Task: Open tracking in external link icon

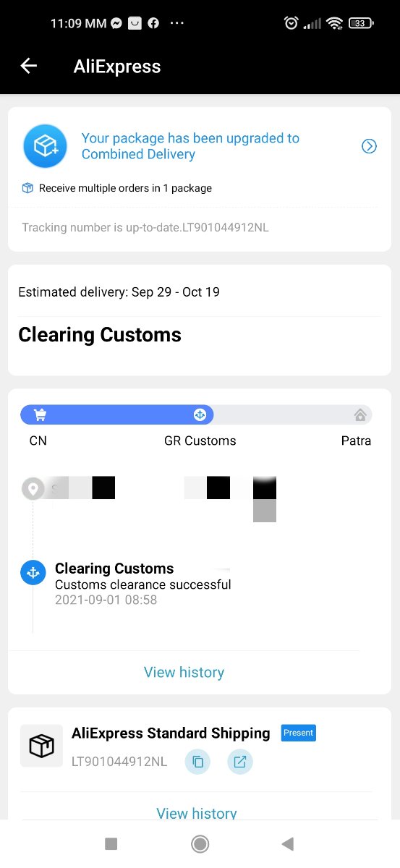Action: tap(240, 762)
